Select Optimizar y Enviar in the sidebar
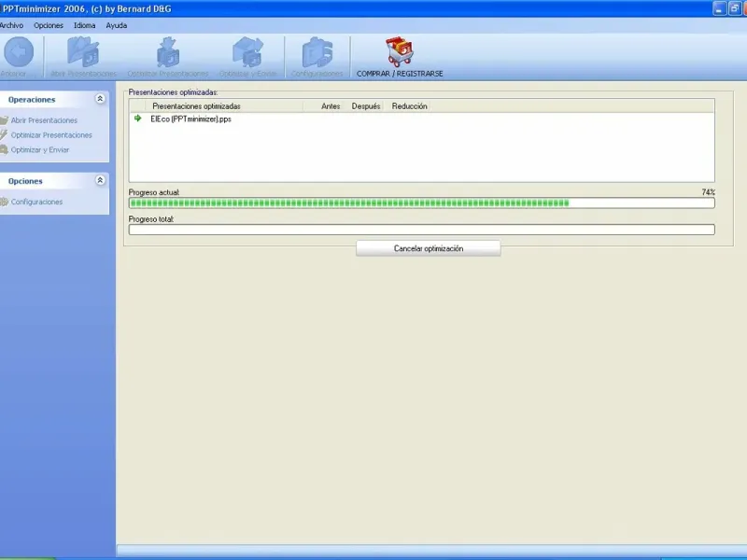Viewport: 747px width, 560px height. click(x=40, y=150)
